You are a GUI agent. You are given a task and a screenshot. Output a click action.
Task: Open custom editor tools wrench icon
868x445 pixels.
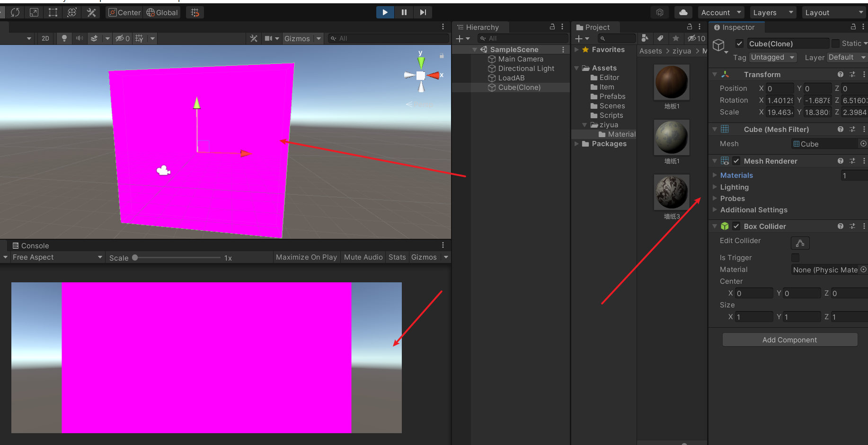point(91,12)
